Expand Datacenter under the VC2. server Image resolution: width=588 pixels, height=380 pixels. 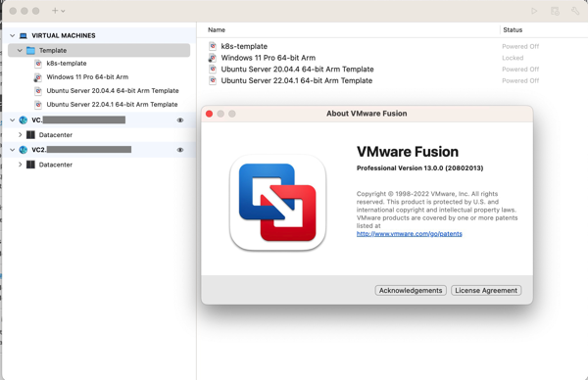click(x=21, y=165)
